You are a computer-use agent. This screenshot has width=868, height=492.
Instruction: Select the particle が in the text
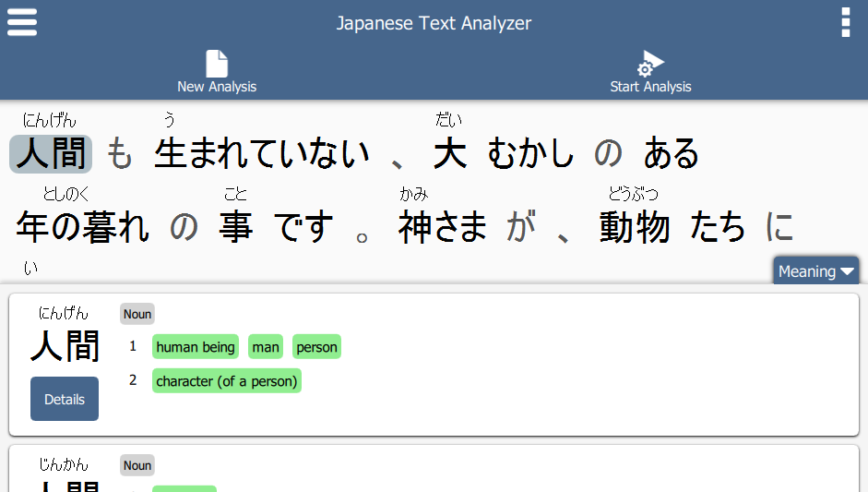(x=521, y=227)
